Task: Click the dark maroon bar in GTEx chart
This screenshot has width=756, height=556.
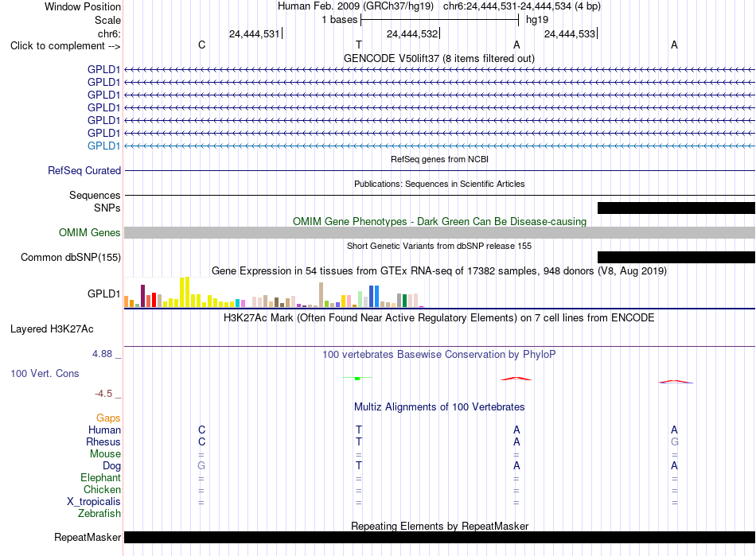Action: click(x=142, y=296)
